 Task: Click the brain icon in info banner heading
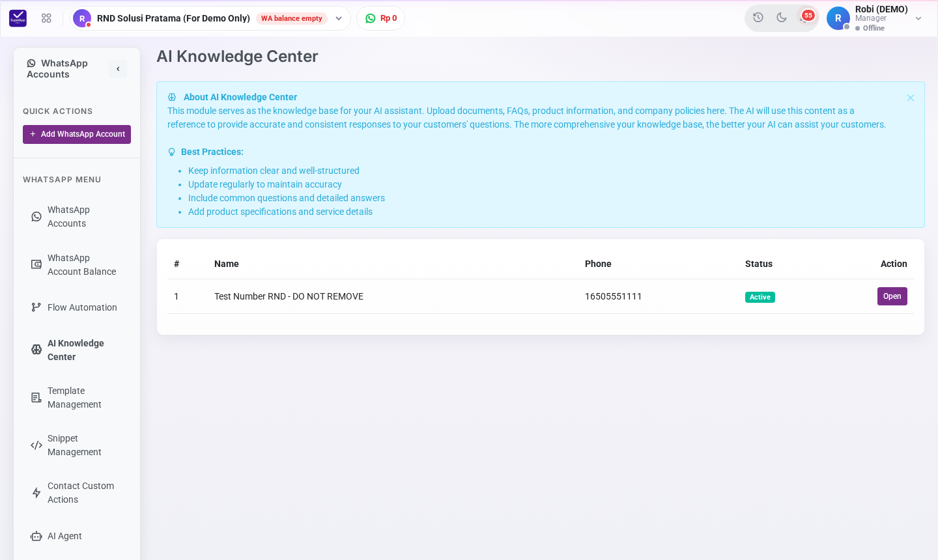click(172, 97)
